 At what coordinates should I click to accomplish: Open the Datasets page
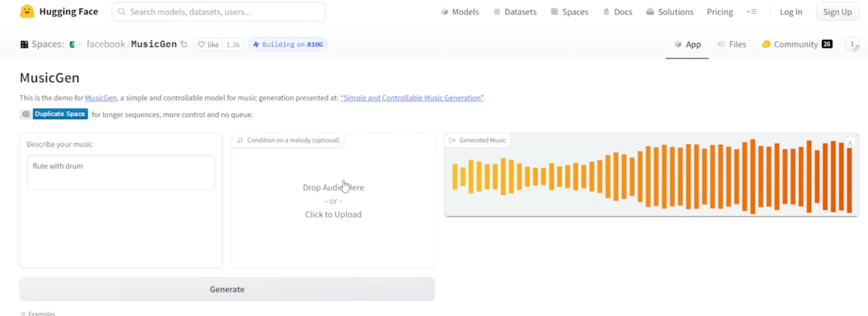[515, 12]
